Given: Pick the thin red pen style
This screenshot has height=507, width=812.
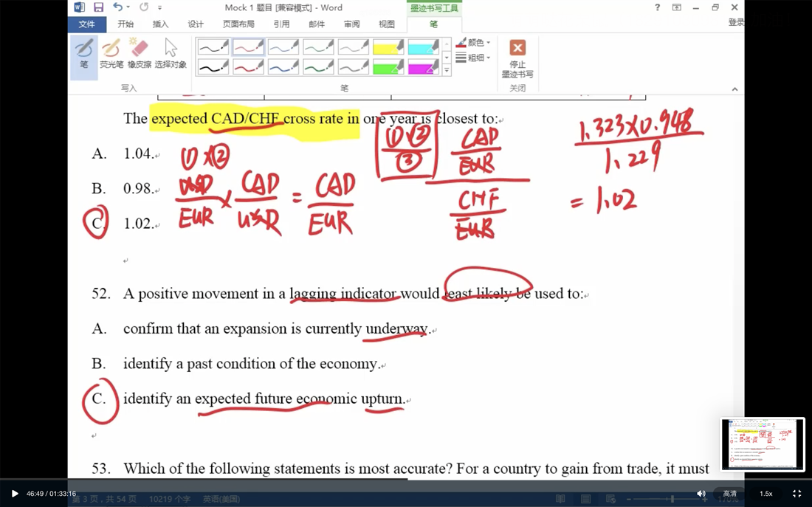Looking at the screenshot, I should coord(248,47).
